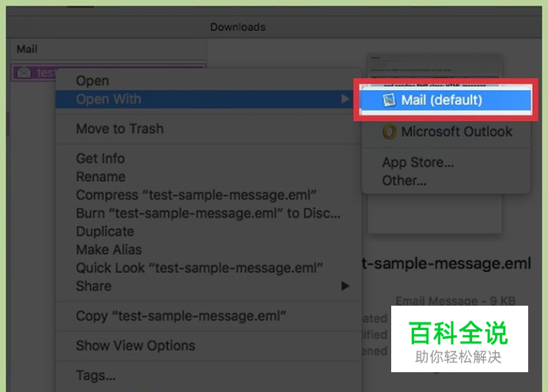Click the email preview thumbnail in Finder

(x=435, y=143)
